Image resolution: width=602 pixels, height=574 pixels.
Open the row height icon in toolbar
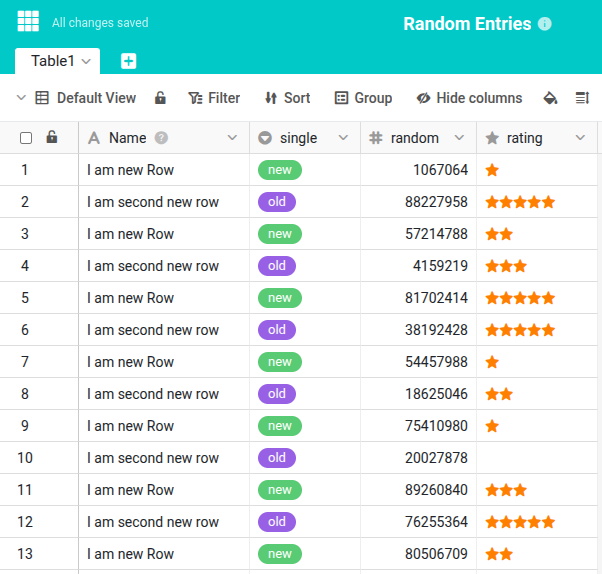coord(582,98)
